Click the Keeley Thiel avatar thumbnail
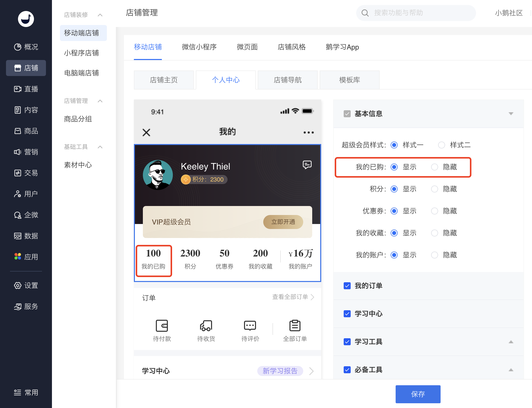 point(158,175)
